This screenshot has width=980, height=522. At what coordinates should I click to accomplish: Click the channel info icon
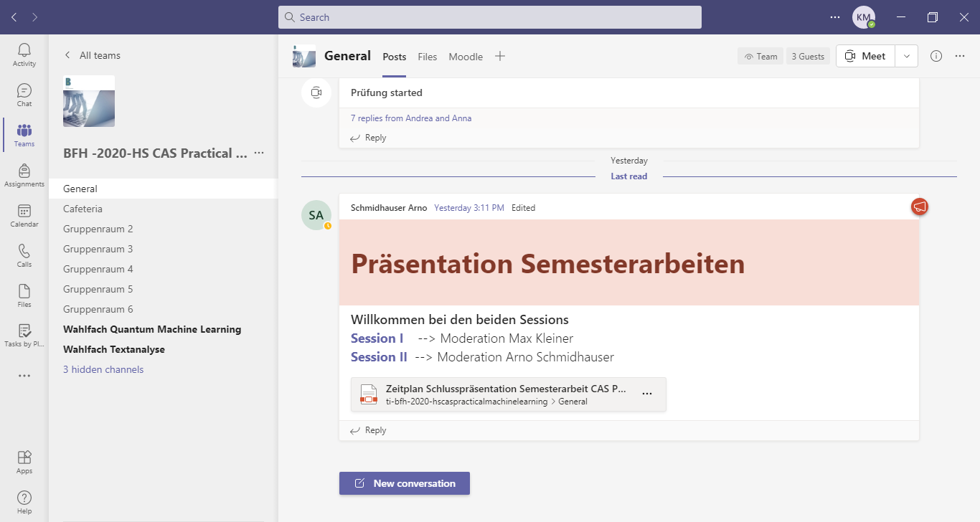[x=936, y=56]
